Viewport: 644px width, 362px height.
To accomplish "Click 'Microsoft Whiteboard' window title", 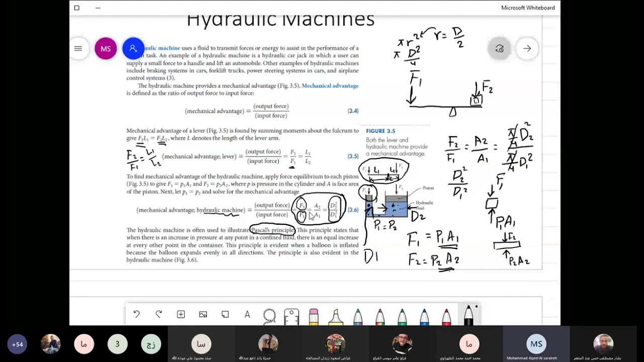I will (528, 8).
